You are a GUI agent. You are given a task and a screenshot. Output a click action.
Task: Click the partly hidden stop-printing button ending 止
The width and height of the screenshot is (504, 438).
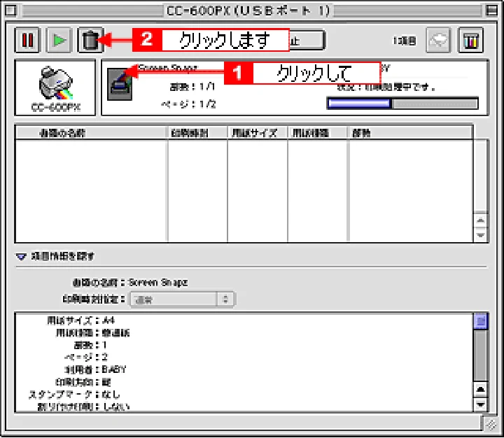click(x=307, y=40)
